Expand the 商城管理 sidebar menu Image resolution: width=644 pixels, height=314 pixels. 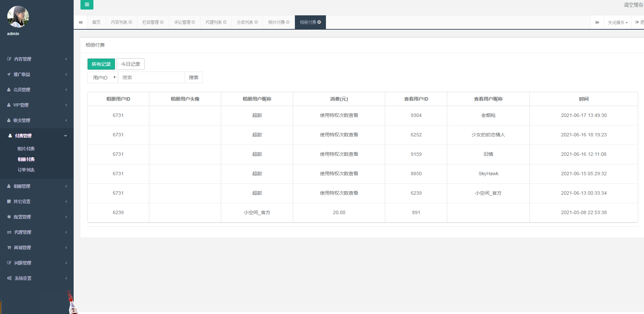pyautogui.click(x=37, y=248)
